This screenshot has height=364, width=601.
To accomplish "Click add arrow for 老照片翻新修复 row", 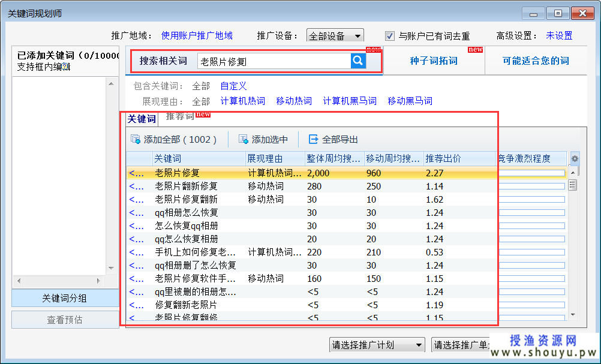I will point(136,186).
